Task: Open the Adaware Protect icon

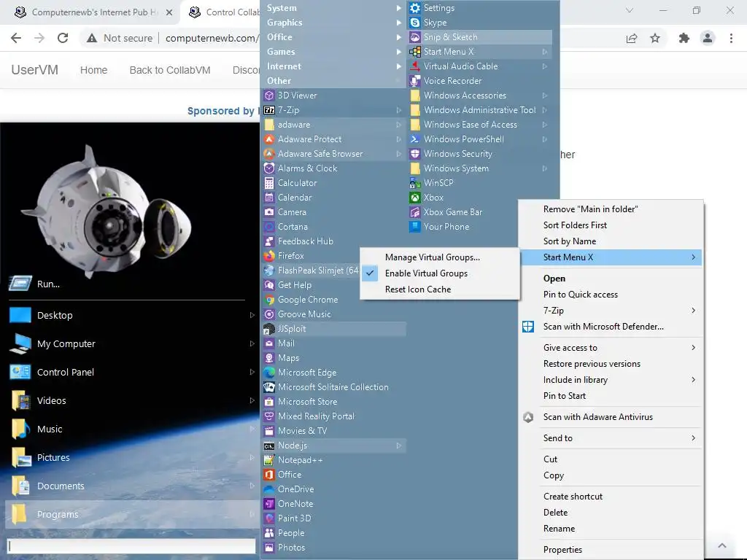Action: coord(269,139)
